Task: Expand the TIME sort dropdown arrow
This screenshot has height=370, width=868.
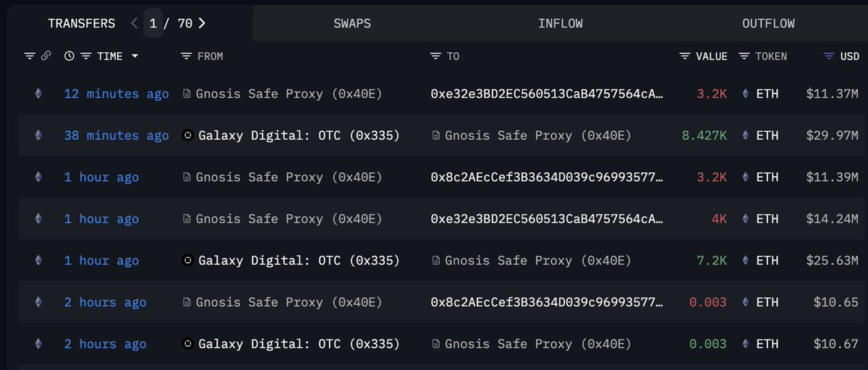Action: coord(135,56)
